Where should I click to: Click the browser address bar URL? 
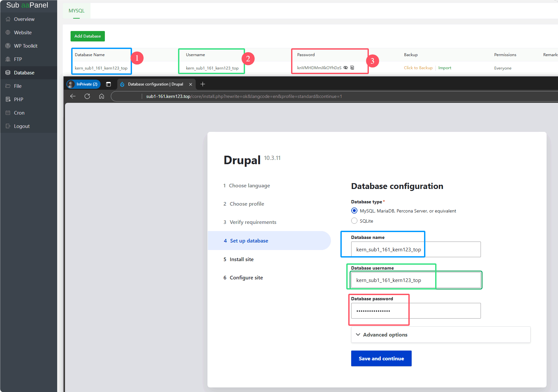coord(244,96)
